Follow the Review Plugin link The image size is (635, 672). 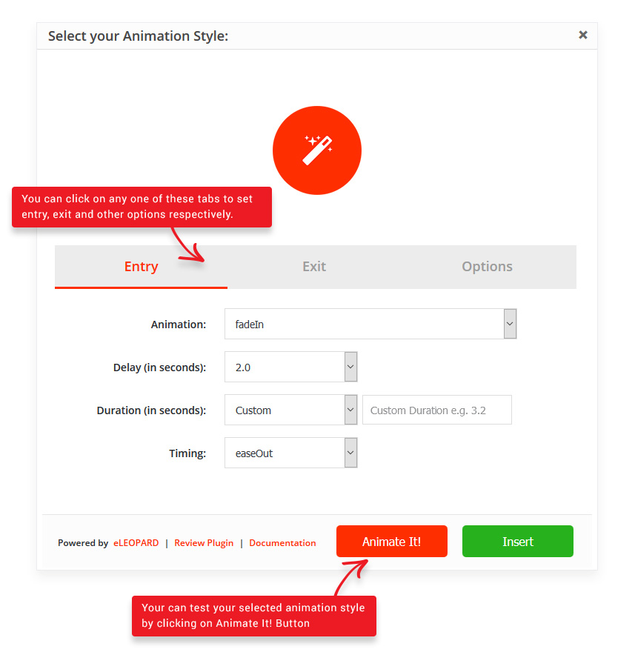204,543
